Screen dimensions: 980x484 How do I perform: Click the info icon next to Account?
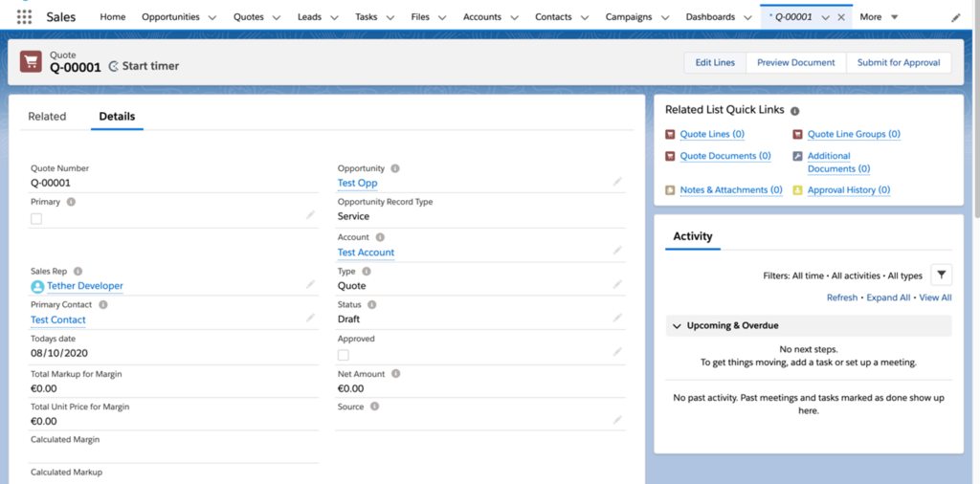point(380,237)
